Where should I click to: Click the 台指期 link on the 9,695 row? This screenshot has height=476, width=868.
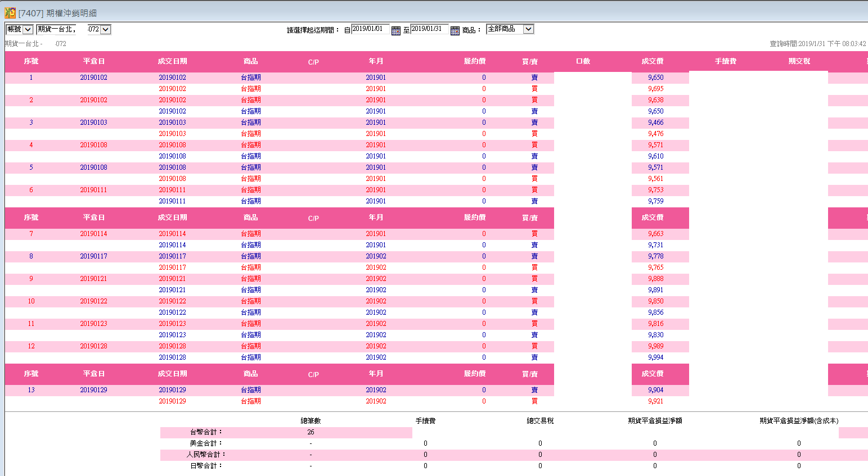point(251,89)
